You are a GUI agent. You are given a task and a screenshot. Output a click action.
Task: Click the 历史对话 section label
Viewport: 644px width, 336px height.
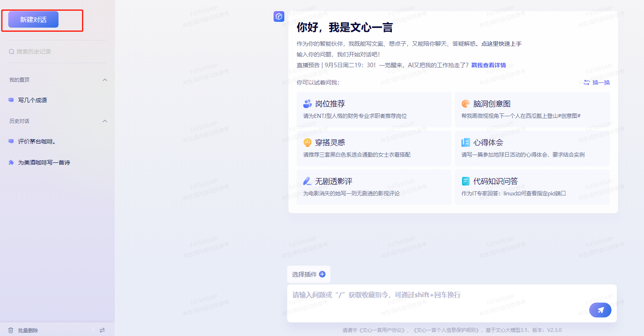(x=19, y=121)
